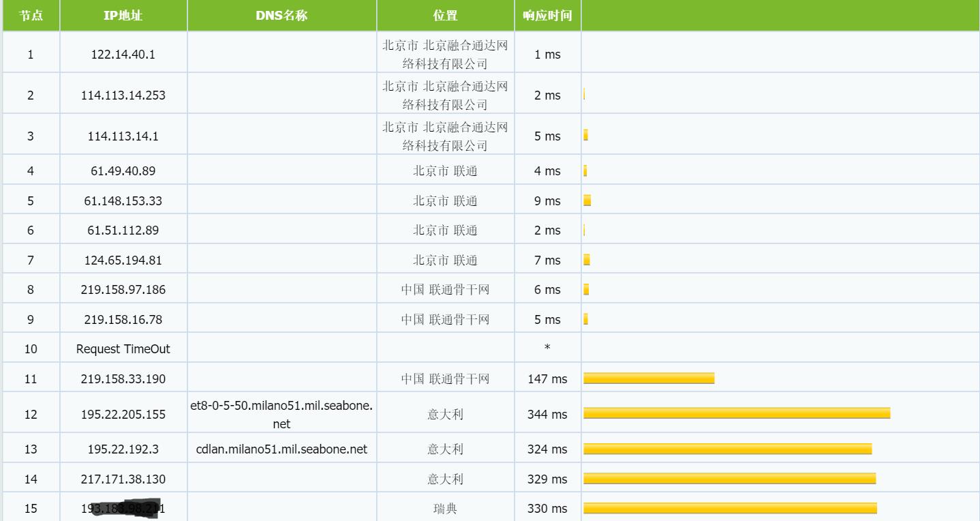This screenshot has width=980, height=521.
Task: Click 北京市 联通 in row 4
Action: [445, 171]
